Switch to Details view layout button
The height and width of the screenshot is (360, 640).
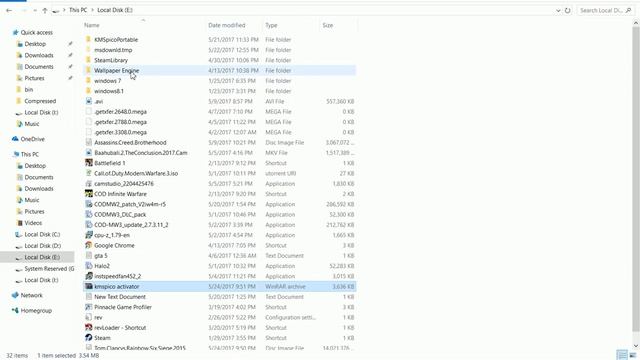click(x=622, y=355)
